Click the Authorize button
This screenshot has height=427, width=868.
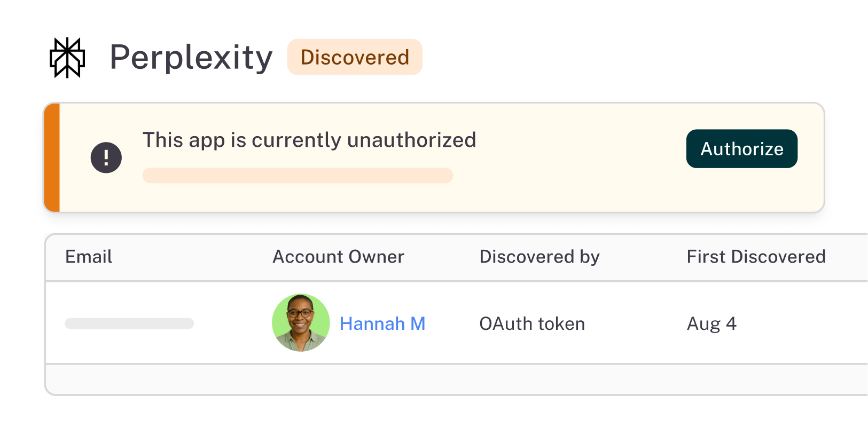741,149
